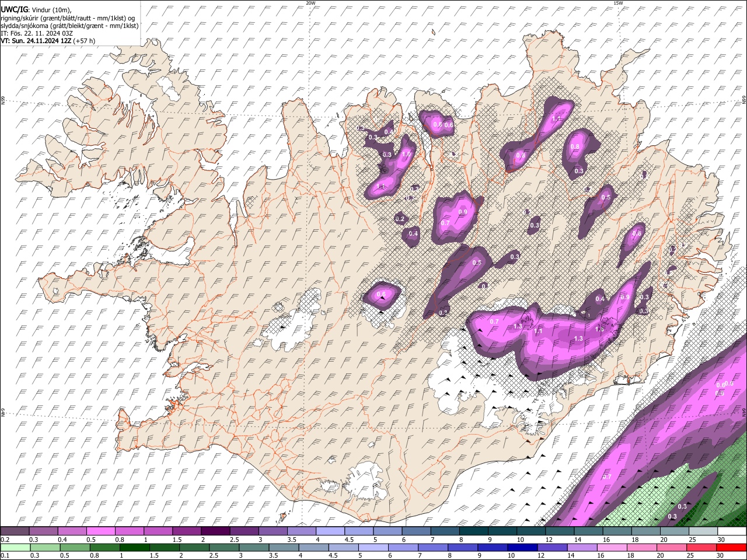Pick the red swatch at the rain legend's end
Screen dimensions: 747x560
[732, 547]
